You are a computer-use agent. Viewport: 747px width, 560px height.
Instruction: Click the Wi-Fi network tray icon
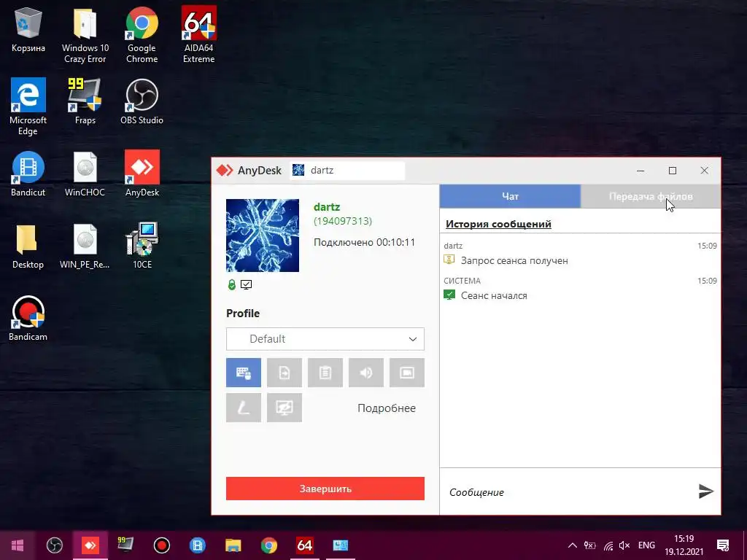608,545
